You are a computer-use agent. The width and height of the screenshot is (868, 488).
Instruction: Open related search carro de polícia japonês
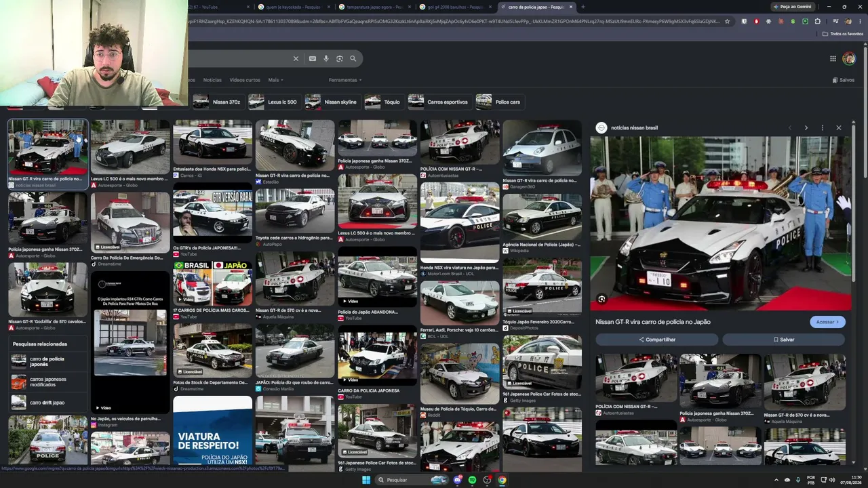pyautogui.click(x=49, y=361)
